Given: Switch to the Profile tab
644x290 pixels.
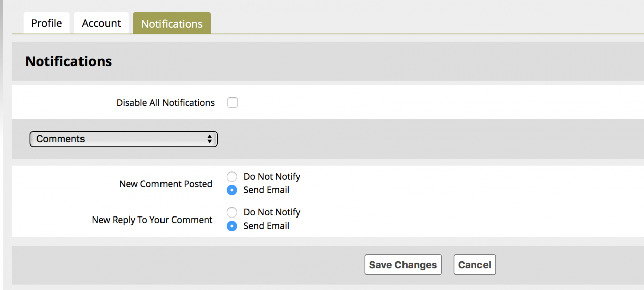Looking at the screenshot, I should tap(46, 23).
